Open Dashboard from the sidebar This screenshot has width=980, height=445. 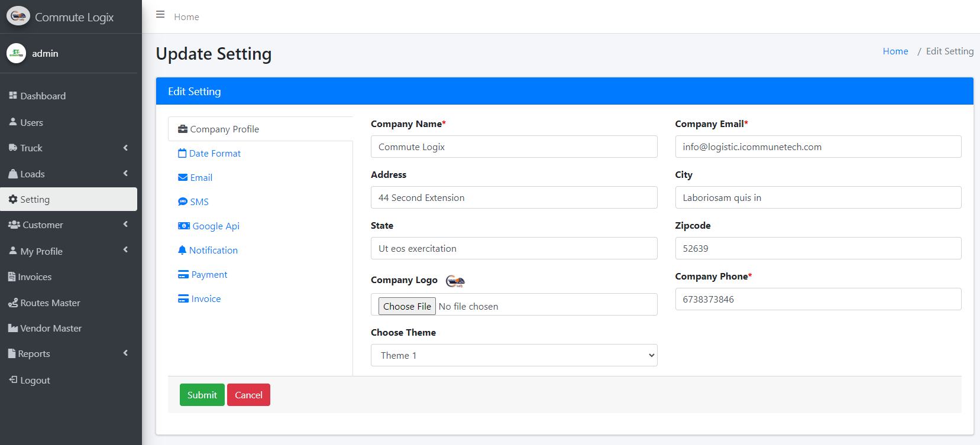click(x=43, y=96)
